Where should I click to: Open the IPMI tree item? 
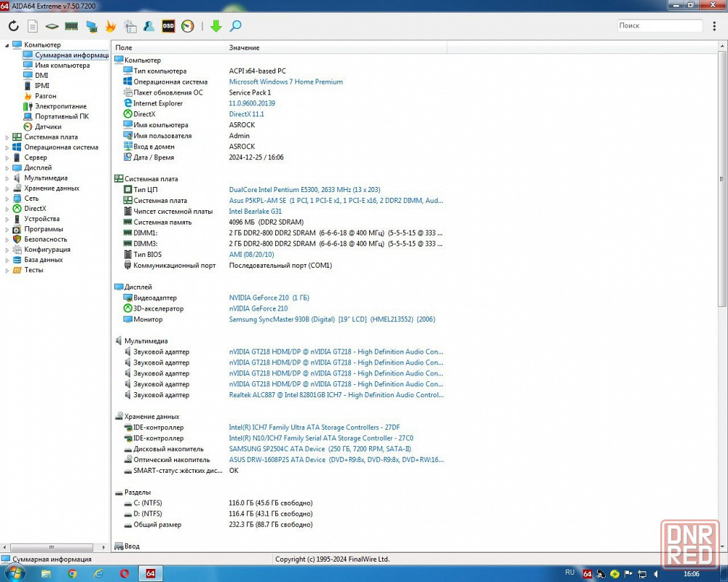point(41,85)
